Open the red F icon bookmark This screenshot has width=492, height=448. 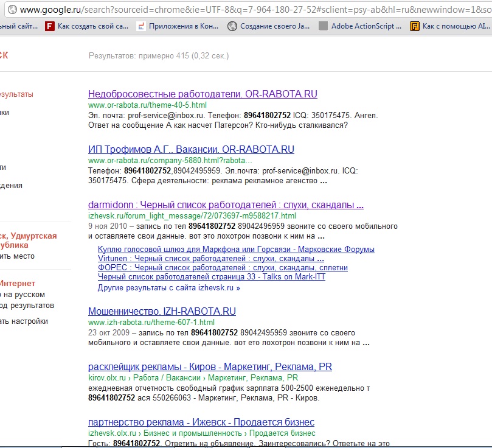(50, 26)
